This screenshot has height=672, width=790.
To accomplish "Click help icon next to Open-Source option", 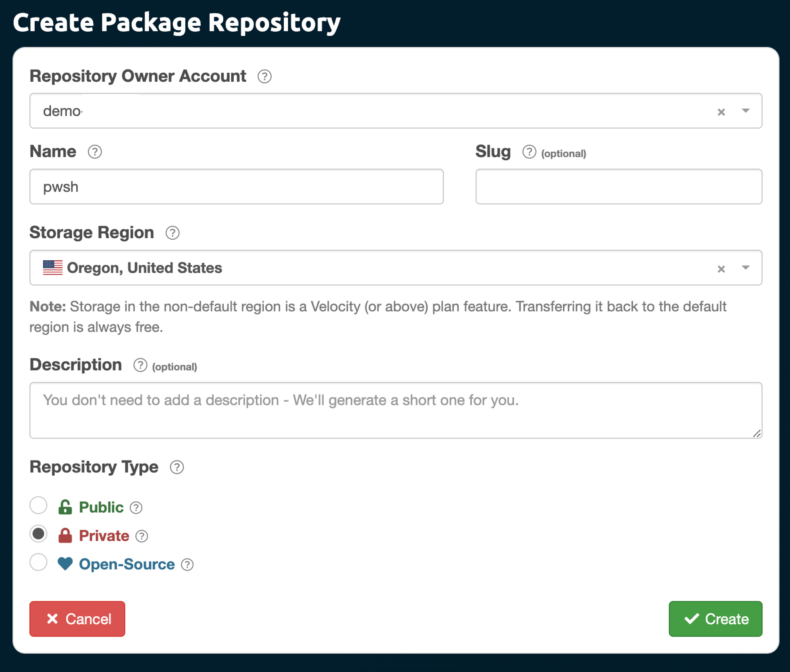I will 187,565.
